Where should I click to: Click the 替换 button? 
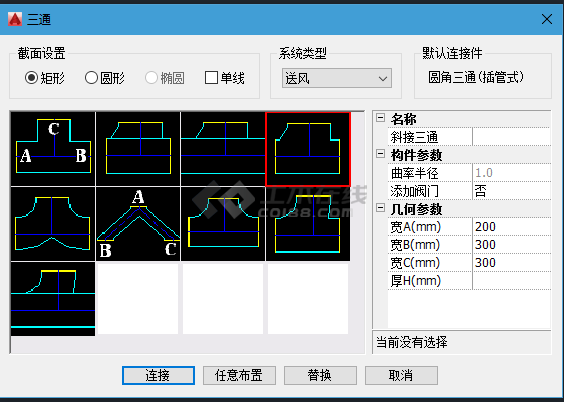(320, 375)
